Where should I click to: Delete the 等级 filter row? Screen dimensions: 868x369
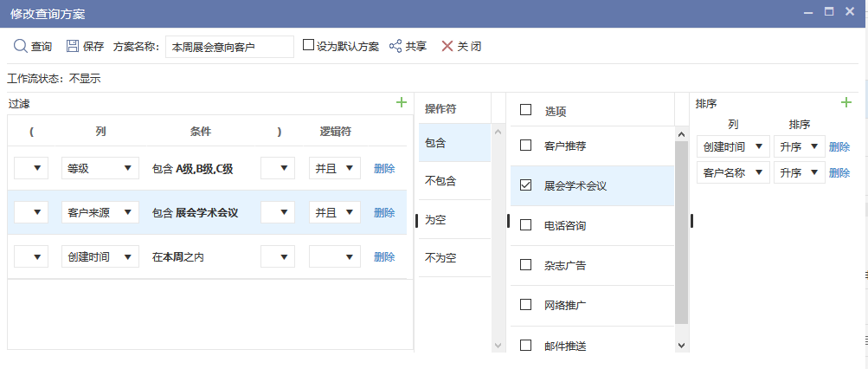384,168
